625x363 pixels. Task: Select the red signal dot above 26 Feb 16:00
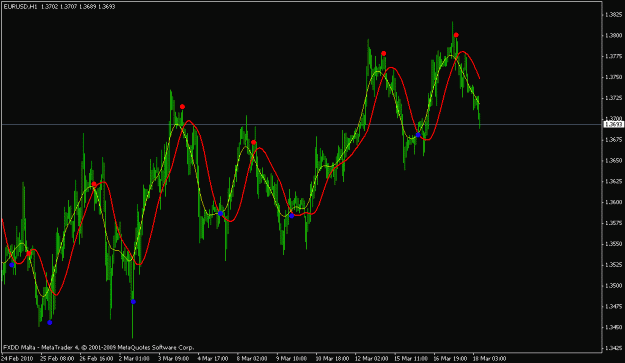[94, 184]
